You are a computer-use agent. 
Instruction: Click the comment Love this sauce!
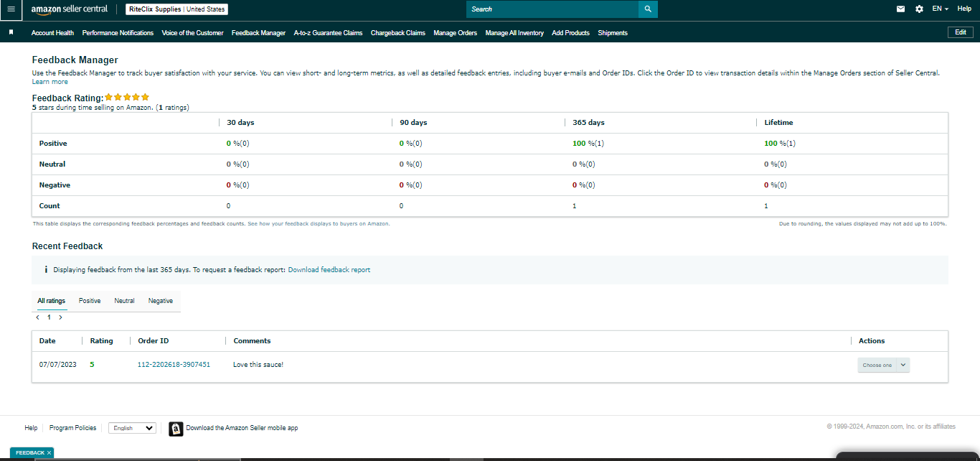[x=258, y=365]
